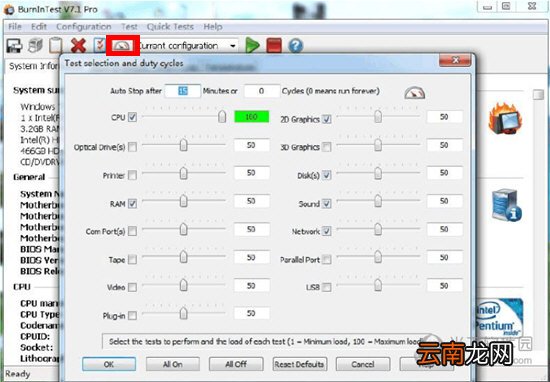Image resolution: width=550 pixels, height=382 pixels.
Task: Click the server info icon
Action: [506, 206]
